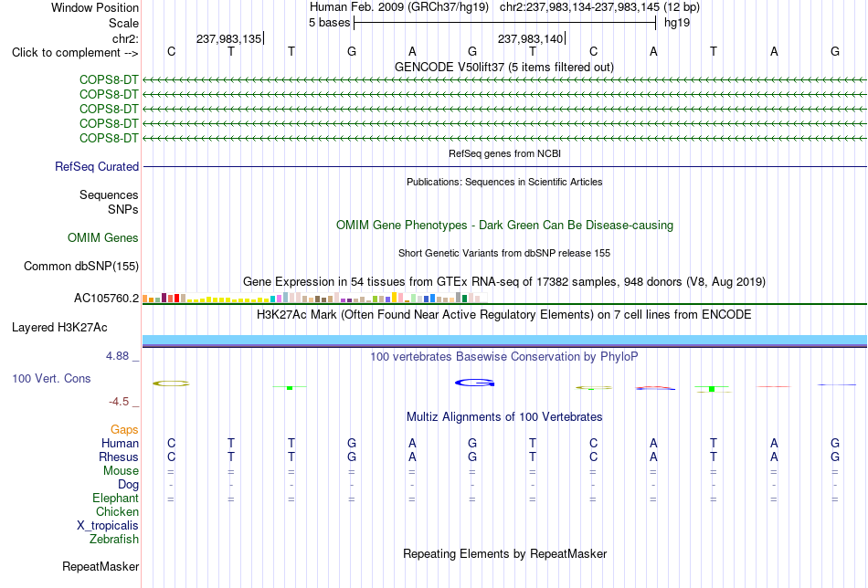Select the Chicken alignment row label
The width and height of the screenshot is (868, 588).
click(x=117, y=511)
